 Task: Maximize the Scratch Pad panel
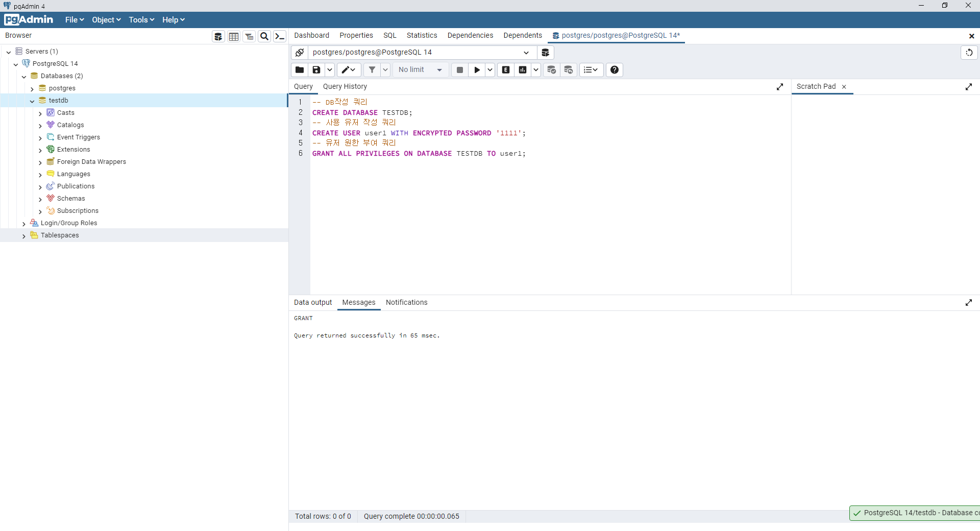click(969, 87)
